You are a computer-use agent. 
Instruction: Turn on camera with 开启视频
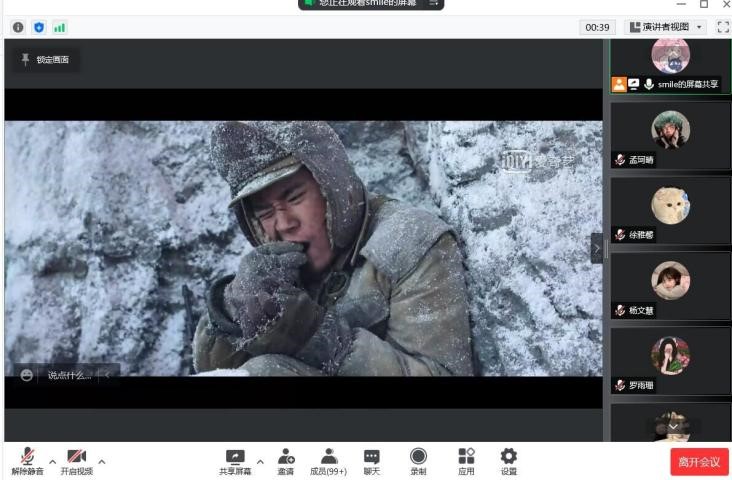[76, 460]
